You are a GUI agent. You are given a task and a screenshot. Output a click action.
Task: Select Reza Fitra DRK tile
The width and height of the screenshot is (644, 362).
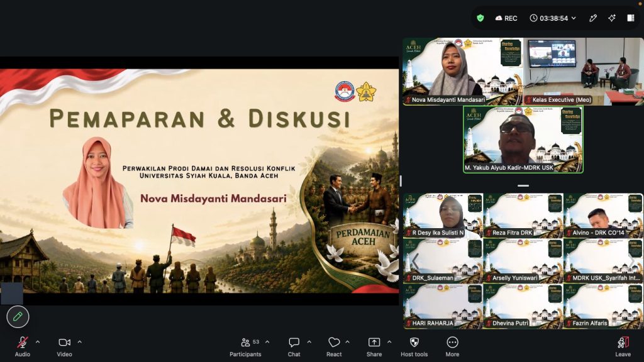(523, 216)
